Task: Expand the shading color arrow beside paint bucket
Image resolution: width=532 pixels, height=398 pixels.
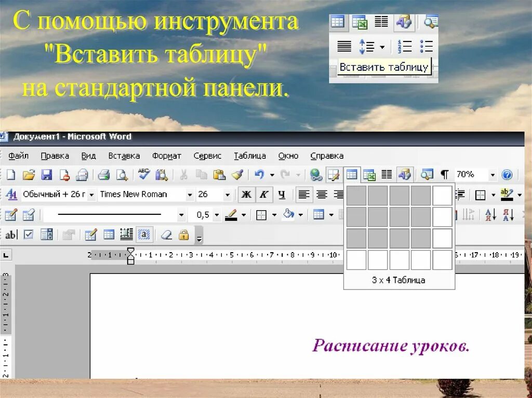Action: (301, 215)
